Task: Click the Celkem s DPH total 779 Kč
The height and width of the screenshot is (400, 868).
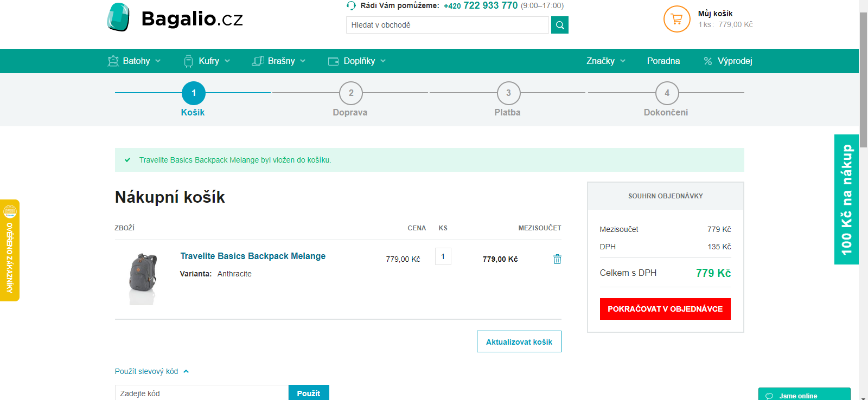Action: [713, 273]
